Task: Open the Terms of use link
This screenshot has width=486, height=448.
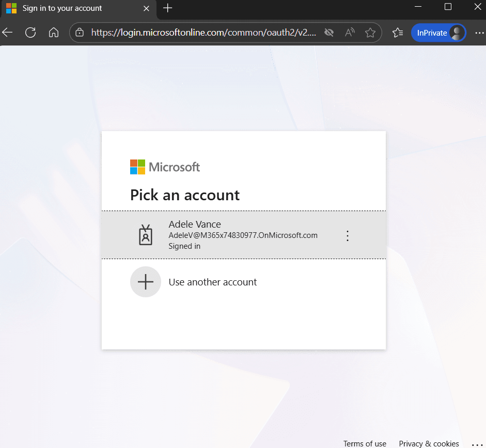Action: pyautogui.click(x=365, y=444)
